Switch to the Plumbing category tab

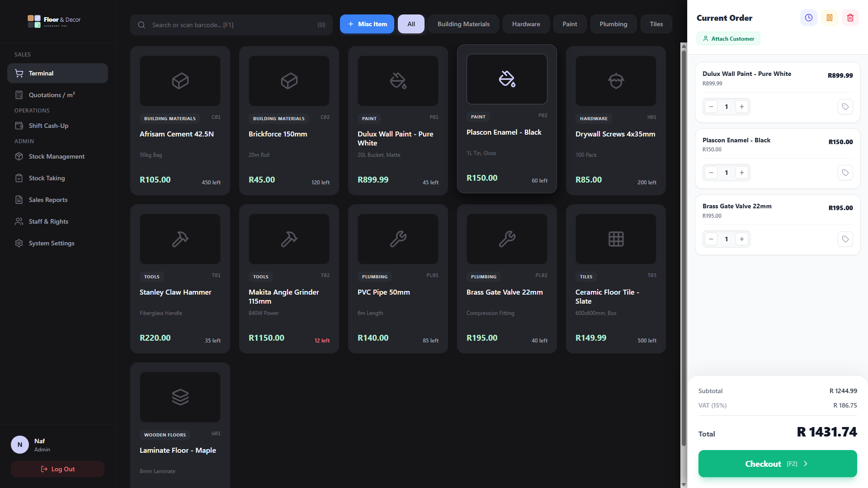tap(613, 24)
